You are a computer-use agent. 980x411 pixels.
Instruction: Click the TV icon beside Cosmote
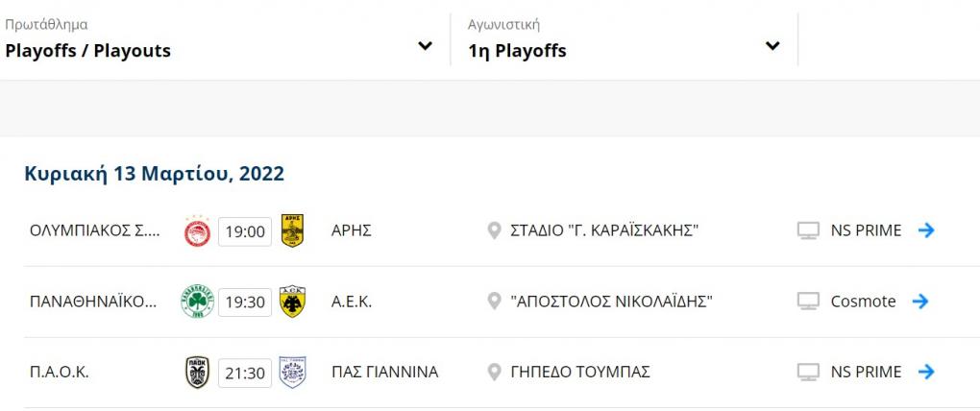click(x=808, y=302)
